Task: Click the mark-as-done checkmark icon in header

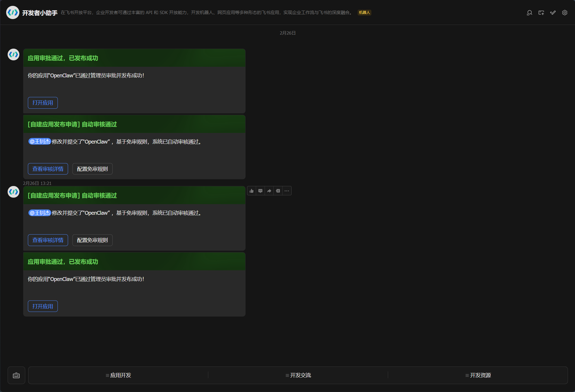Action: coord(553,13)
